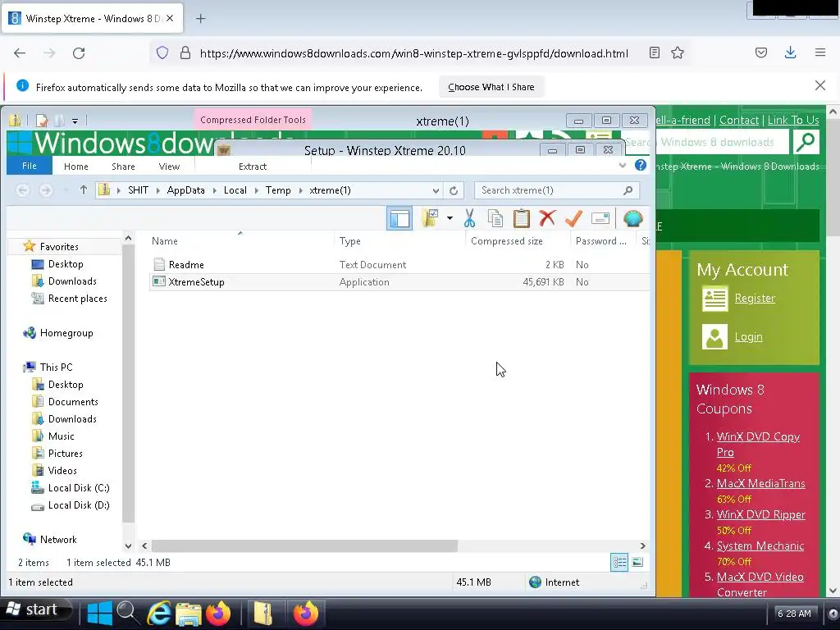Open WinX DVD Copy Pro coupon link
Image resolution: width=840 pixels, height=630 pixels.
pos(758,444)
